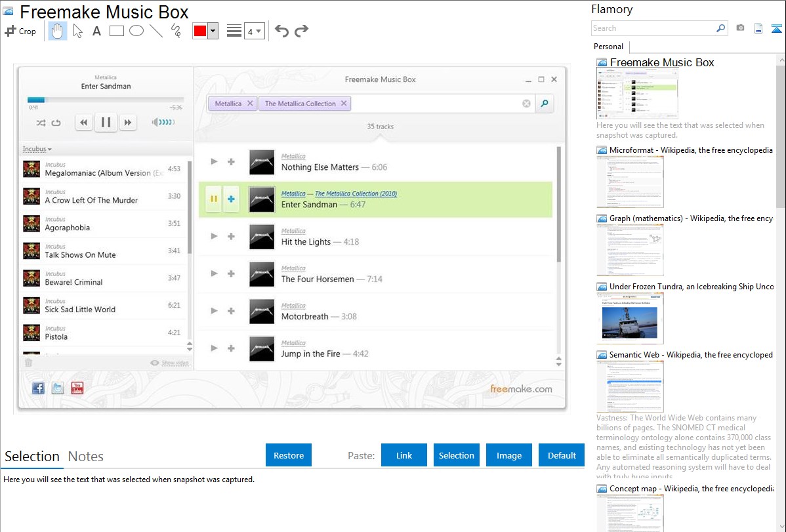Redo the last annotation
The width and height of the screenshot is (786, 532).
(301, 31)
